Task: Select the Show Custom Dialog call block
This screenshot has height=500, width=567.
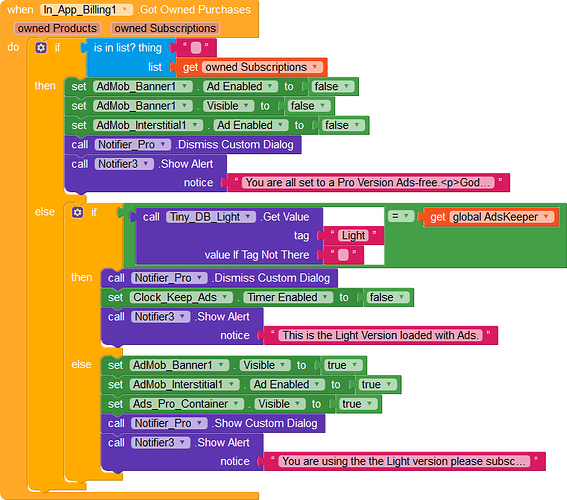Action: click(x=213, y=423)
